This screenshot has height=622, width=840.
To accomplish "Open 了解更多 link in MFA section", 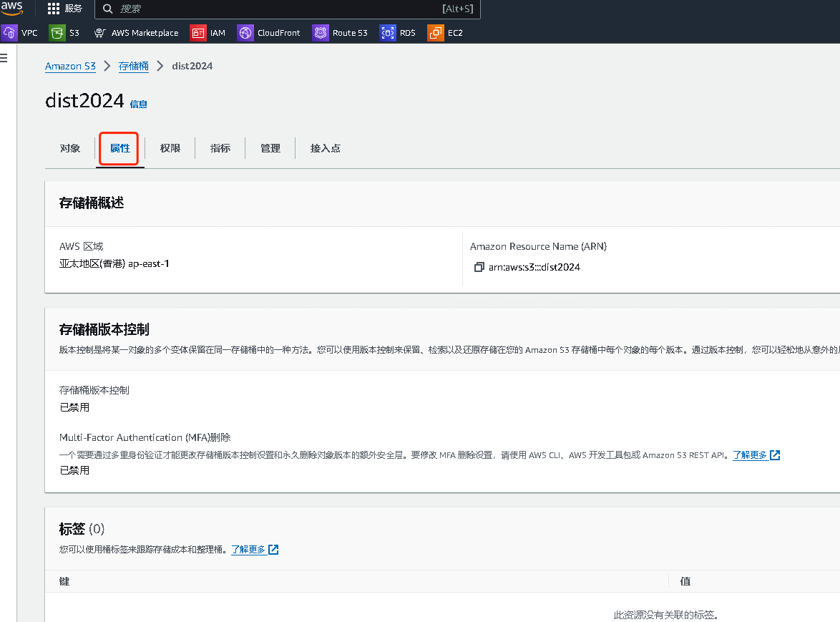I will pos(749,455).
